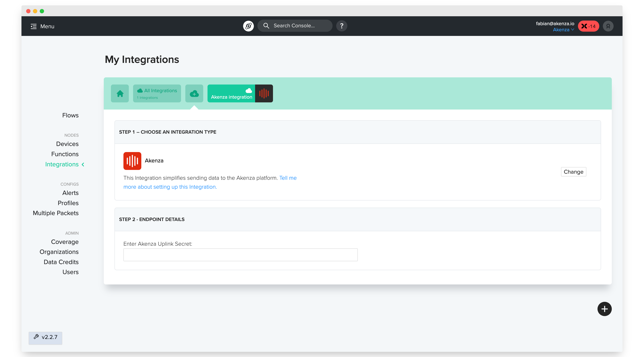
Task: Focus the Search Console field
Action: click(295, 26)
